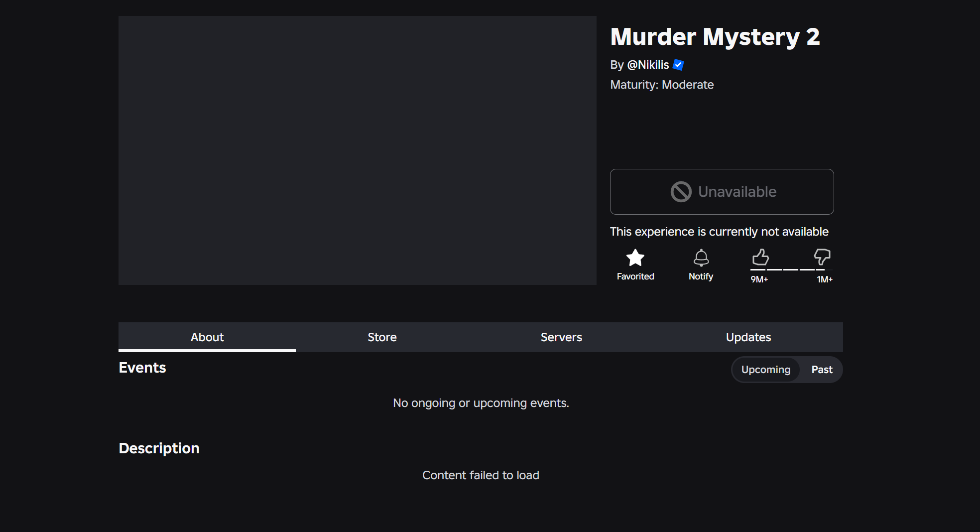The width and height of the screenshot is (980, 532).
Task: Click the prohibited icon on Unavailable button
Action: tap(681, 192)
